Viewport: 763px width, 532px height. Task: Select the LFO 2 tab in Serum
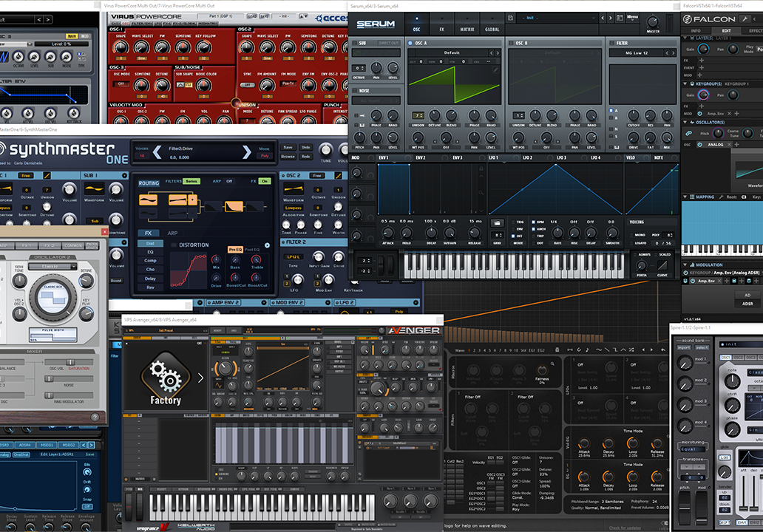[x=526, y=157]
